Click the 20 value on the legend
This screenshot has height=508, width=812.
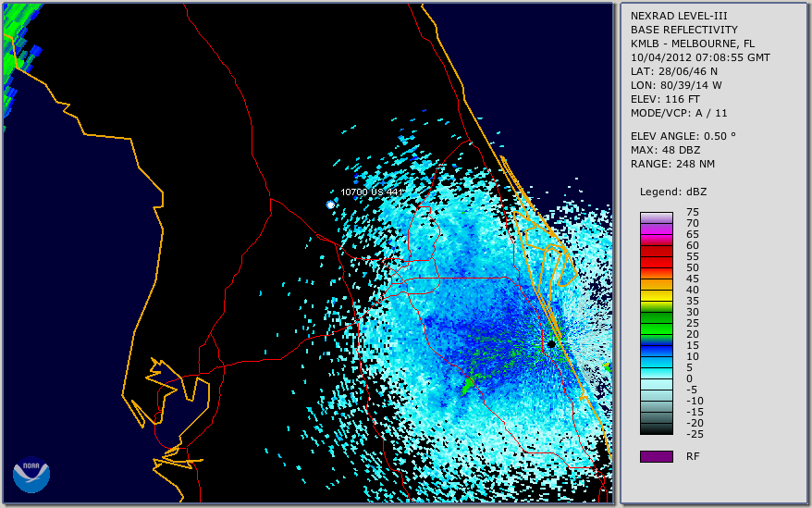click(693, 334)
